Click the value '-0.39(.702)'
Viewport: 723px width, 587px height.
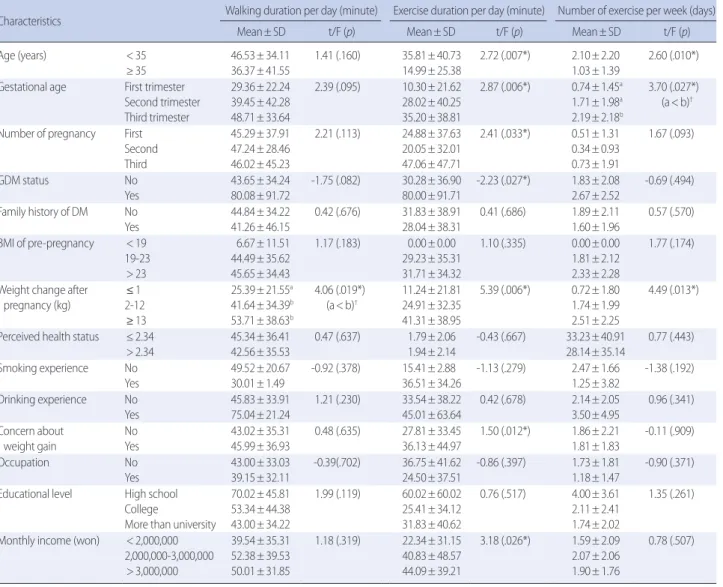click(x=337, y=462)
